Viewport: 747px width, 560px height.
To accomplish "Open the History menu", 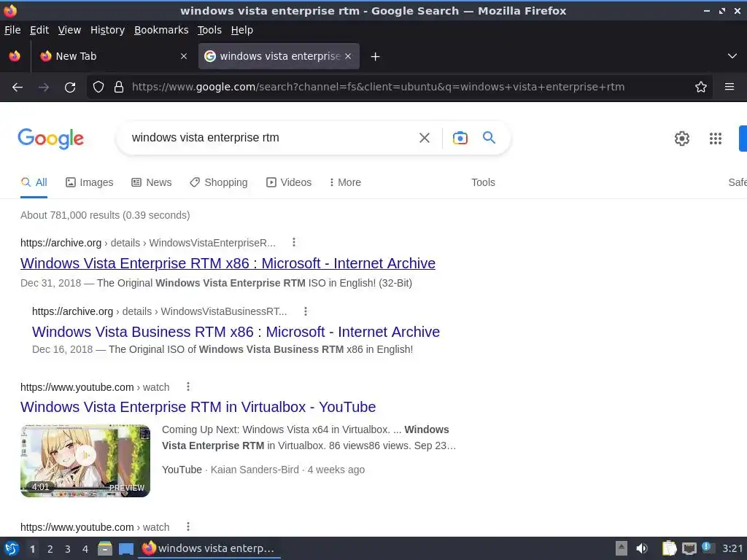I will (x=108, y=30).
